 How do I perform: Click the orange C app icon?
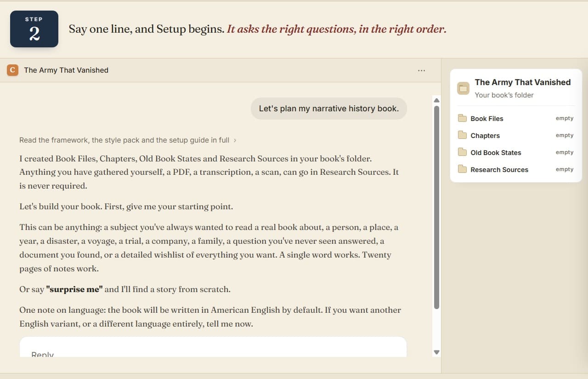click(x=12, y=70)
